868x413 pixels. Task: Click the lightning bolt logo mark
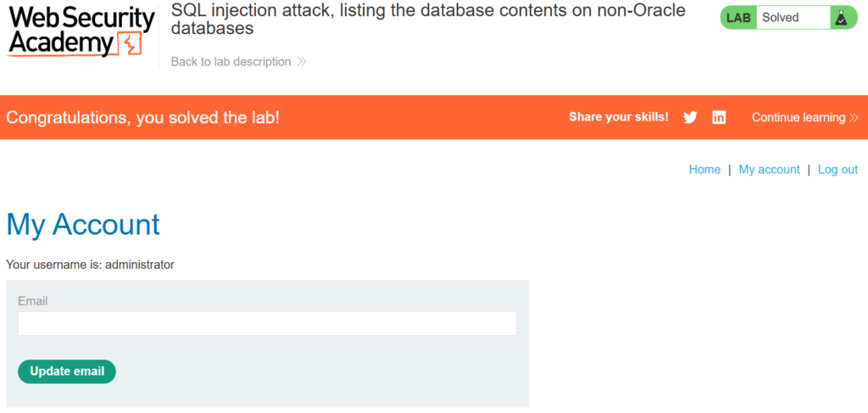pyautogui.click(x=129, y=45)
